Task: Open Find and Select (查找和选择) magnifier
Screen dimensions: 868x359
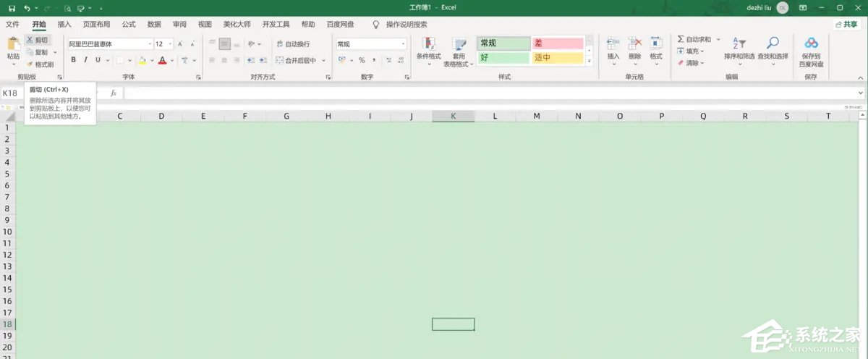Action: point(773,44)
